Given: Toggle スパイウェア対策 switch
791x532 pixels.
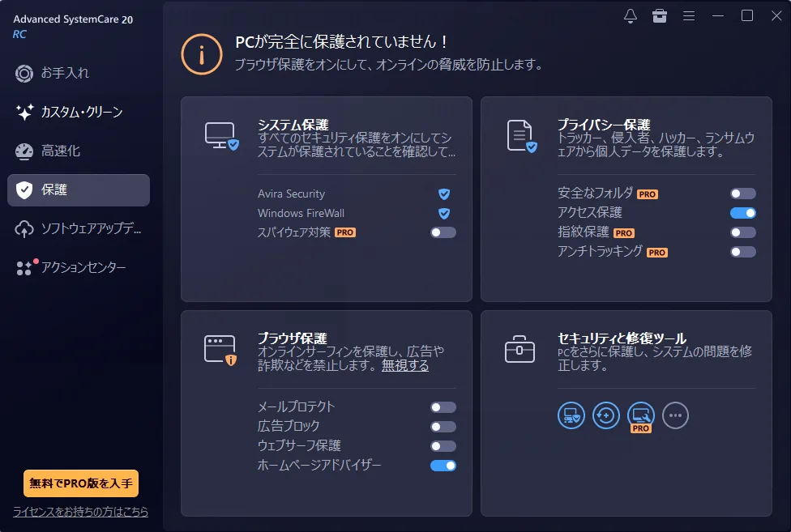Looking at the screenshot, I should coord(443,232).
